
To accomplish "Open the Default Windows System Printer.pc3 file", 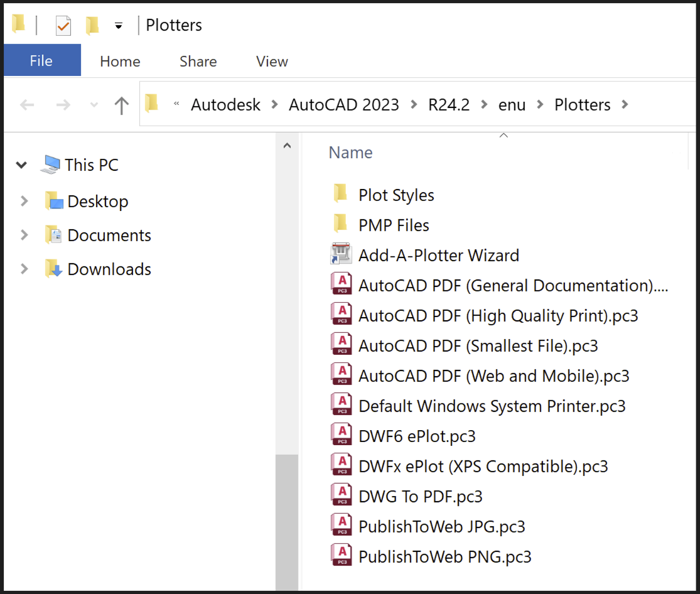I will click(492, 406).
